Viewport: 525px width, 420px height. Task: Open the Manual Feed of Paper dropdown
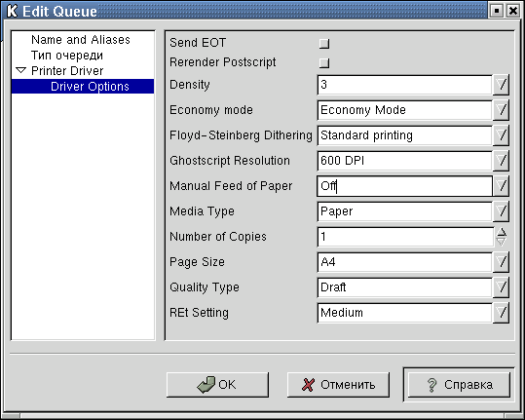[502, 186]
